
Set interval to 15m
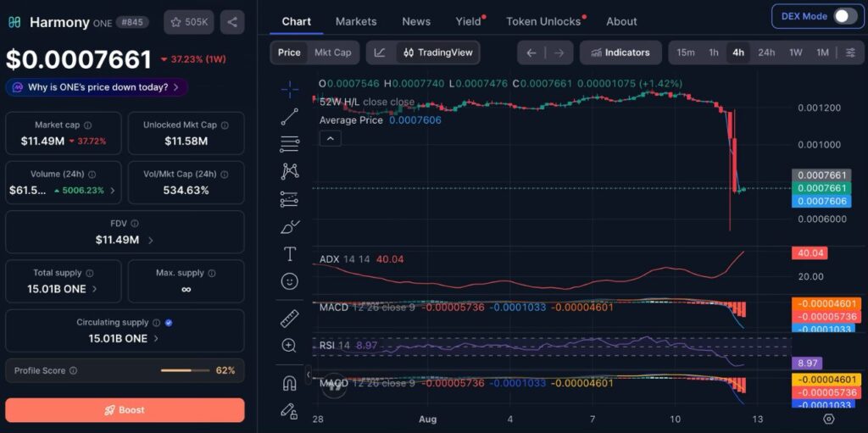685,53
